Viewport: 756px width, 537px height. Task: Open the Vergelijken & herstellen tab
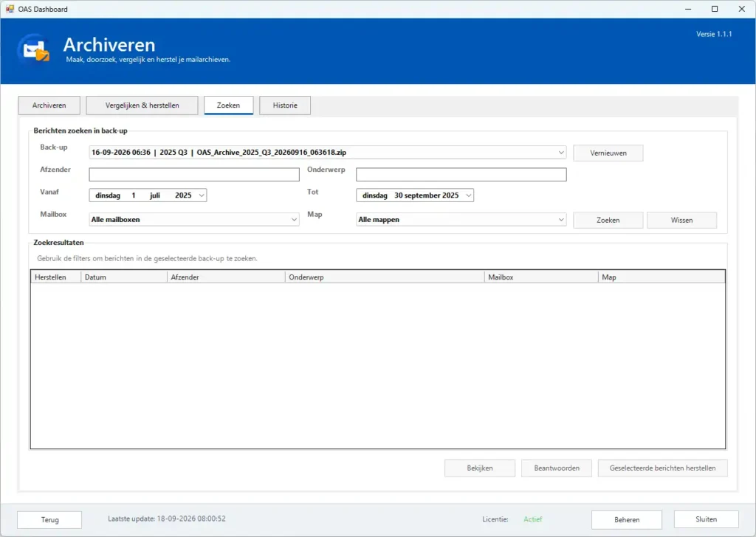coord(142,105)
